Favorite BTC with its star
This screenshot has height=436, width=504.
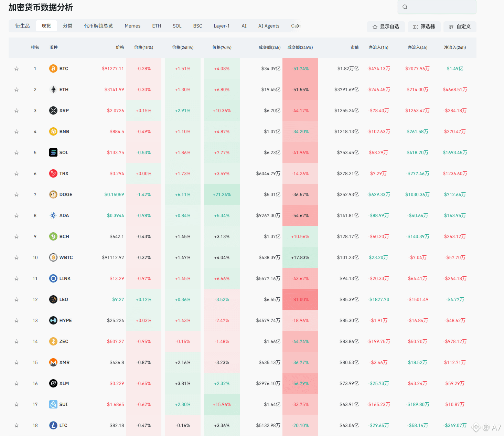(x=17, y=68)
